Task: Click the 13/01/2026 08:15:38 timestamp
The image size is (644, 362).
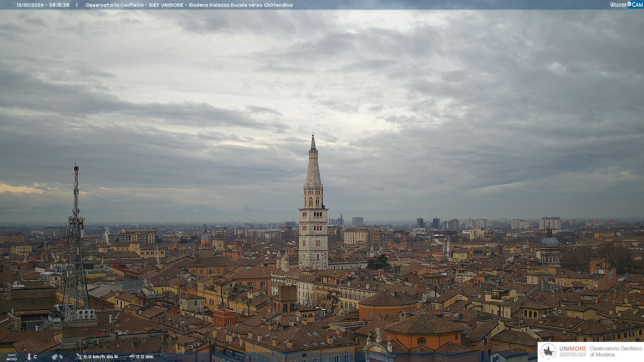Action: (x=43, y=5)
